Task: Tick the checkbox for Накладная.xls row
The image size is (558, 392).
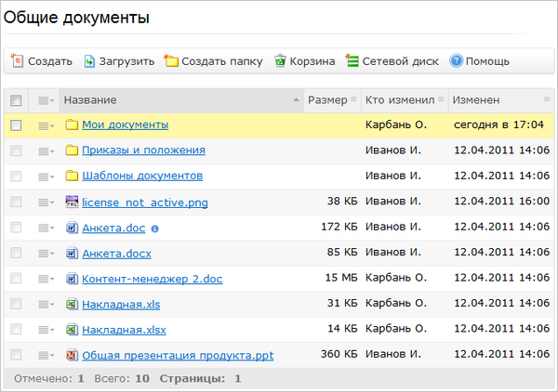Action: click(16, 304)
